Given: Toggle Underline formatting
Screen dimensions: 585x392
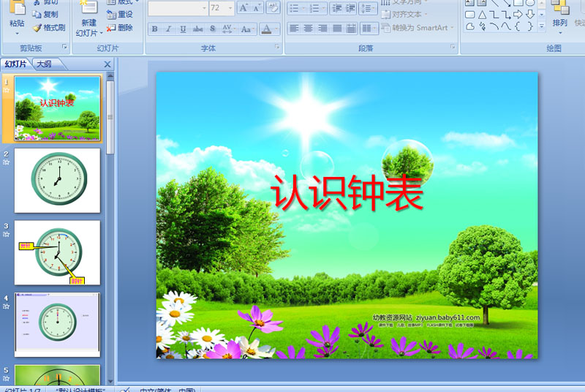Looking at the screenshot, I should (x=183, y=29).
